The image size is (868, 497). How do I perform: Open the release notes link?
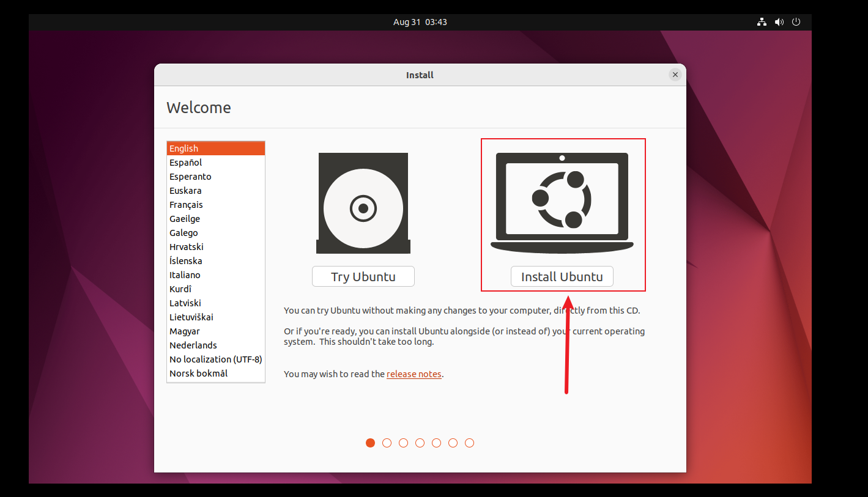414,374
